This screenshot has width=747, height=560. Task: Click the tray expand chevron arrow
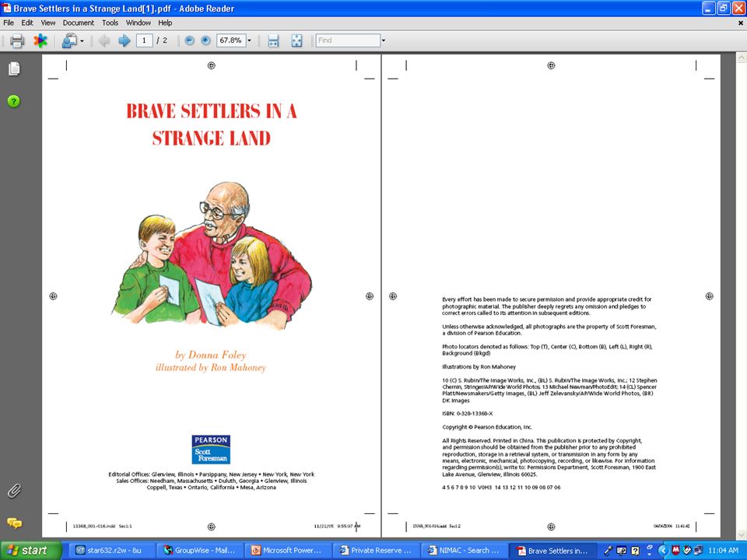(663, 551)
